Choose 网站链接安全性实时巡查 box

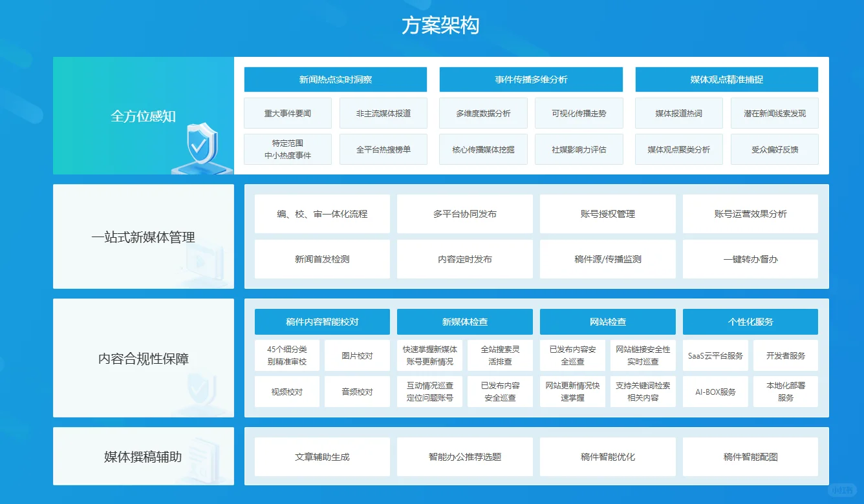[x=643, y=355]
